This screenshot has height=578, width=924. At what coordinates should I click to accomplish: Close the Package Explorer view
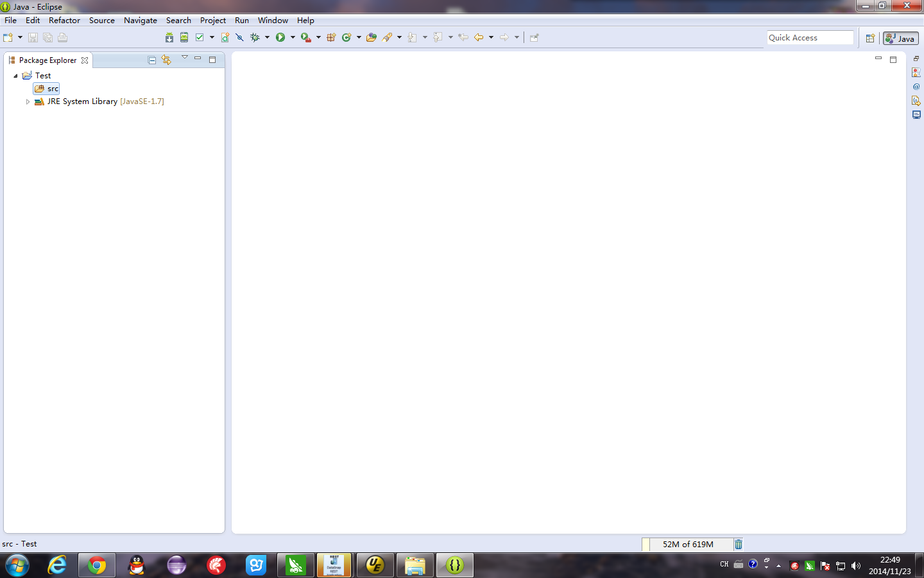point(85,60)
